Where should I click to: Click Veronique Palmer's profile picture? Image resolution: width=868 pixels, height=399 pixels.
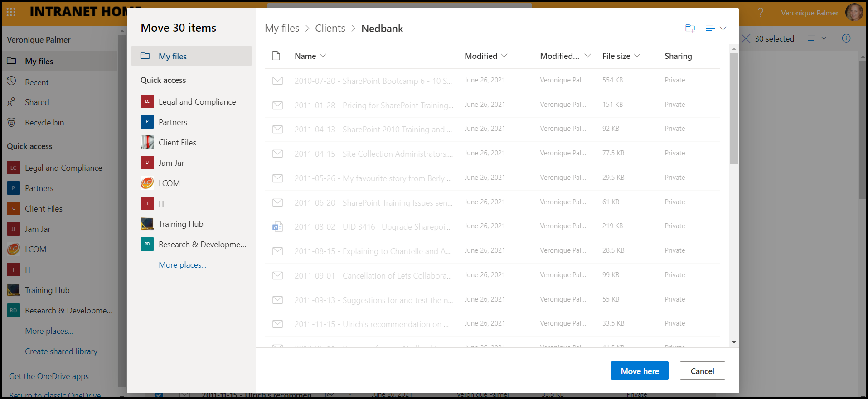[854, 12]
